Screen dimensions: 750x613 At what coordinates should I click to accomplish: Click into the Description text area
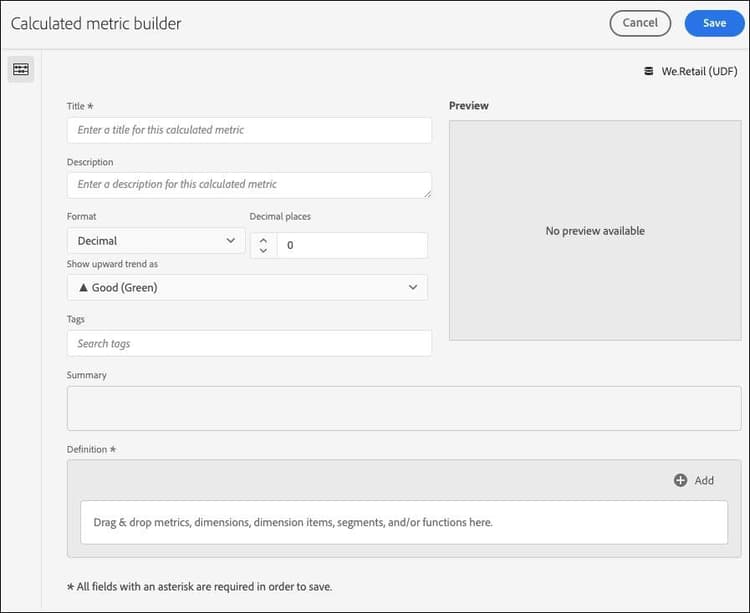(249, 185)
